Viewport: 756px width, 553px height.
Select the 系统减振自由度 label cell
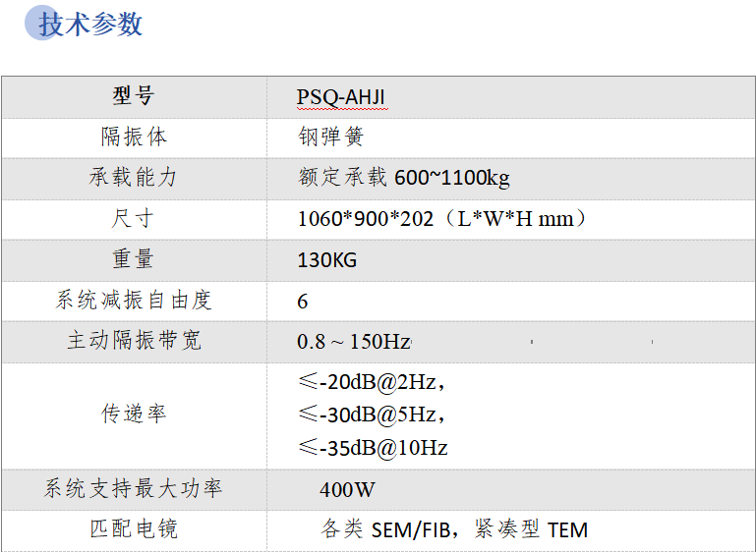coord(134,301)
